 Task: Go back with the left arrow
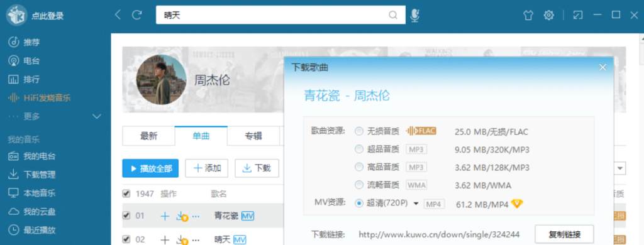pos(118,15)
